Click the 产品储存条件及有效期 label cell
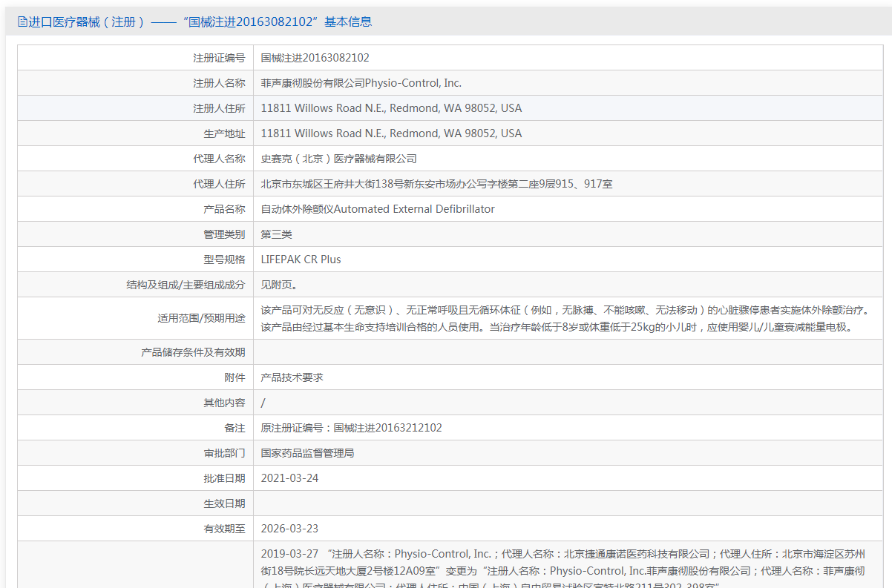 click(136, 352)
